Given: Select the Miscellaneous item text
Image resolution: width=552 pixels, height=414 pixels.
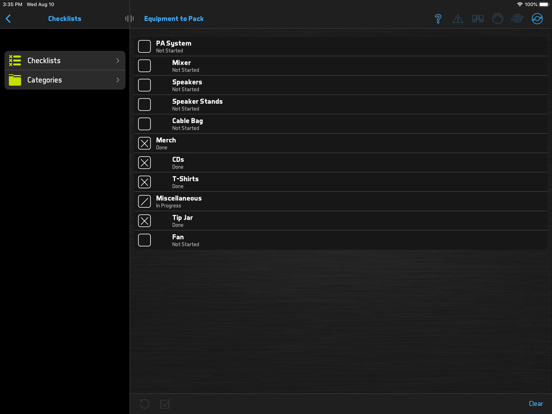Looking at the screenshot, I should tap(179, 198).
